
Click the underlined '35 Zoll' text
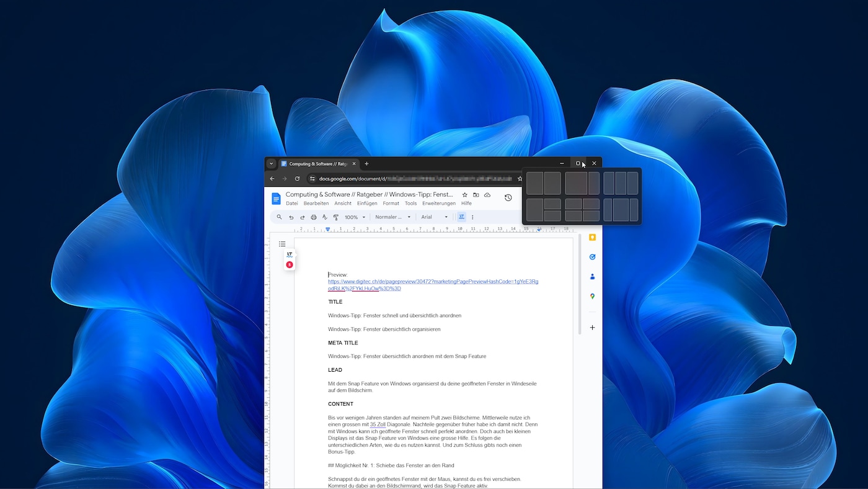(x=378, y=424)
